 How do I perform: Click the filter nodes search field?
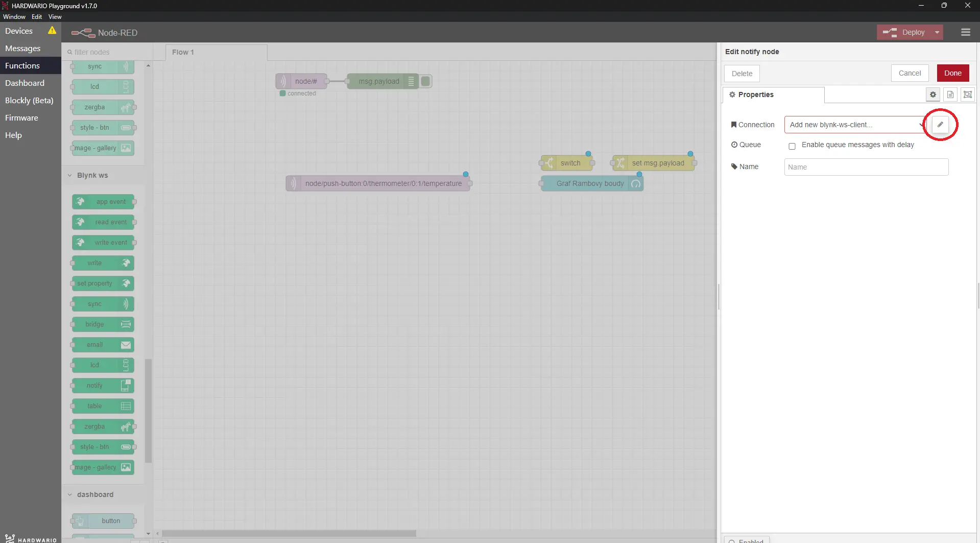coord(108,52)
